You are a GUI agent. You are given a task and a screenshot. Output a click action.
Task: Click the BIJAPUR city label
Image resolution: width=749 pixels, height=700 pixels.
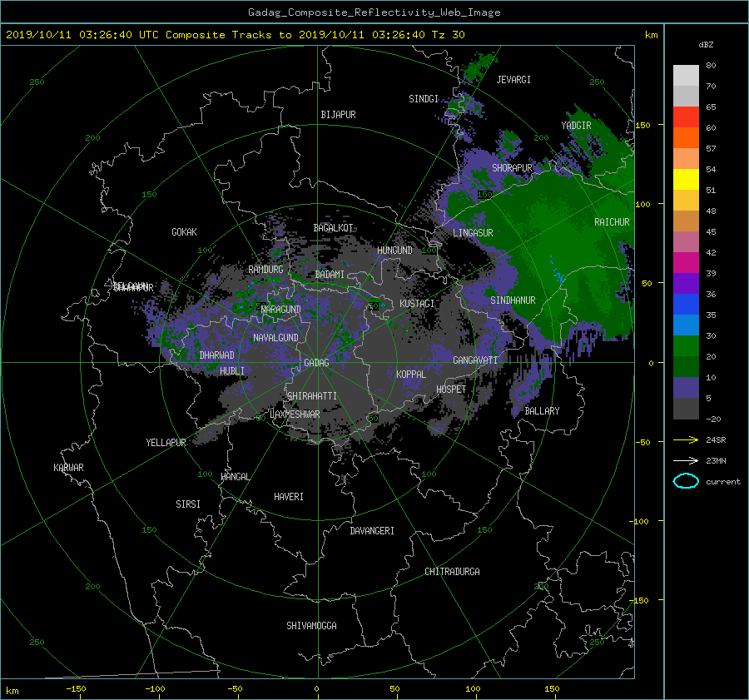pyautogui.click(x=338, y=115)
